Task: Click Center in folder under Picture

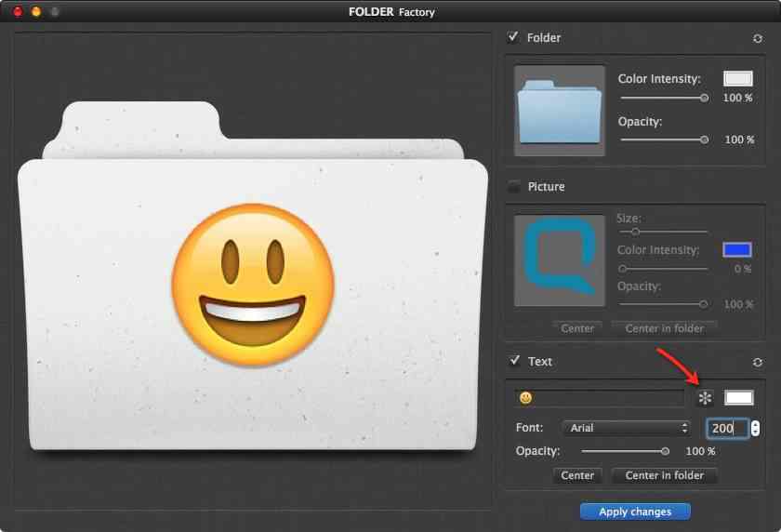Action: (665, 328)
